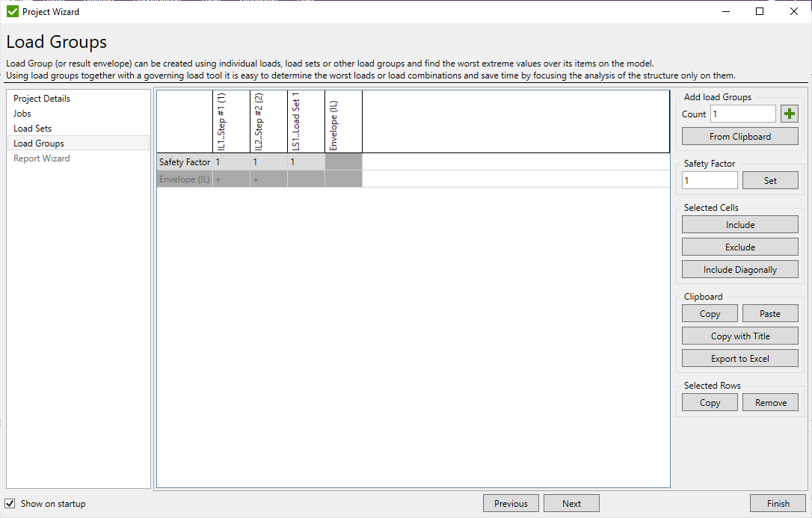Go to the Next wizard page

(x=571, y=504)
